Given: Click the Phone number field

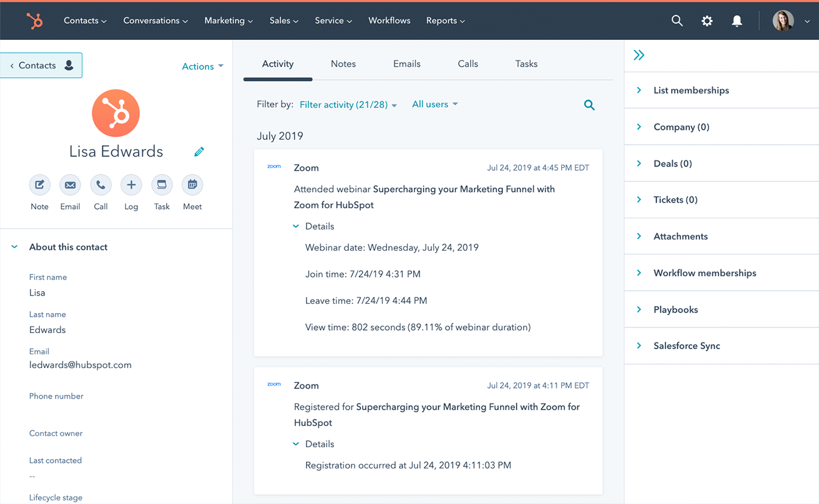Looking at the screenshot, I should [x=56, y=396].
